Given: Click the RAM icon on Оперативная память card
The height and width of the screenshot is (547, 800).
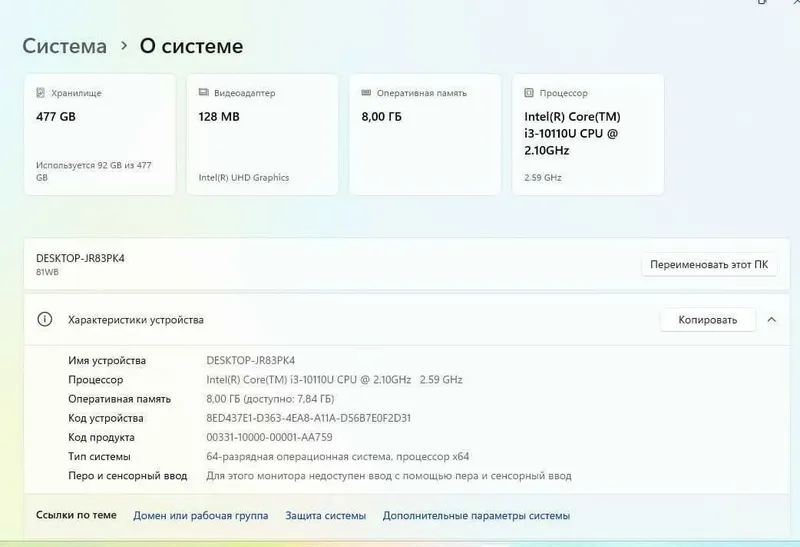Looking at the screenshot, I should pyautogui.click(x=366, y=92).
